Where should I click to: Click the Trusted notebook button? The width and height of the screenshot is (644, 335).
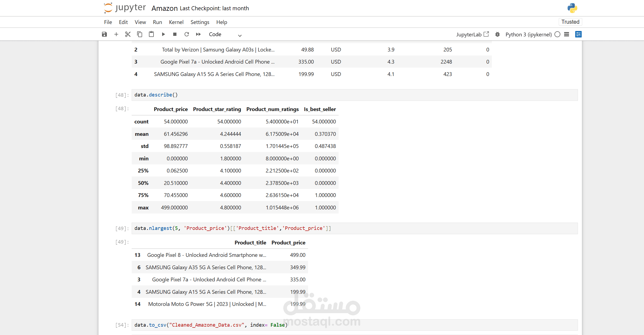click(570, 22)
